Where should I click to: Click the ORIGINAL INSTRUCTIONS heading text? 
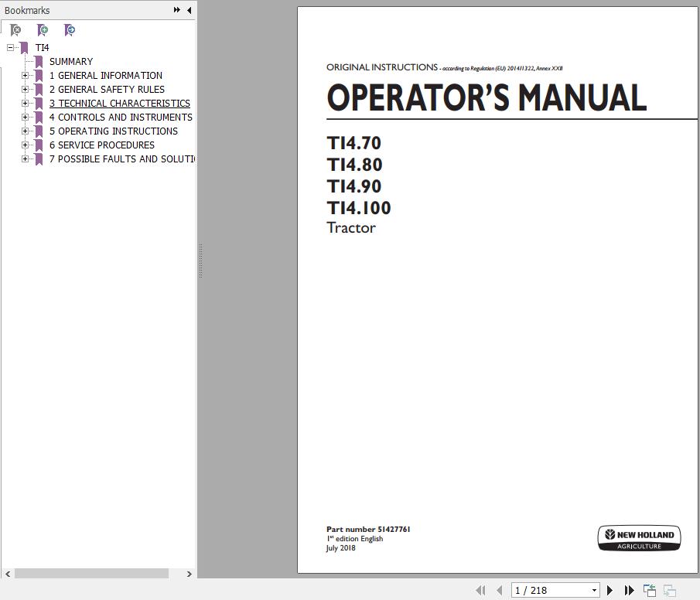(x=382, y=67)
